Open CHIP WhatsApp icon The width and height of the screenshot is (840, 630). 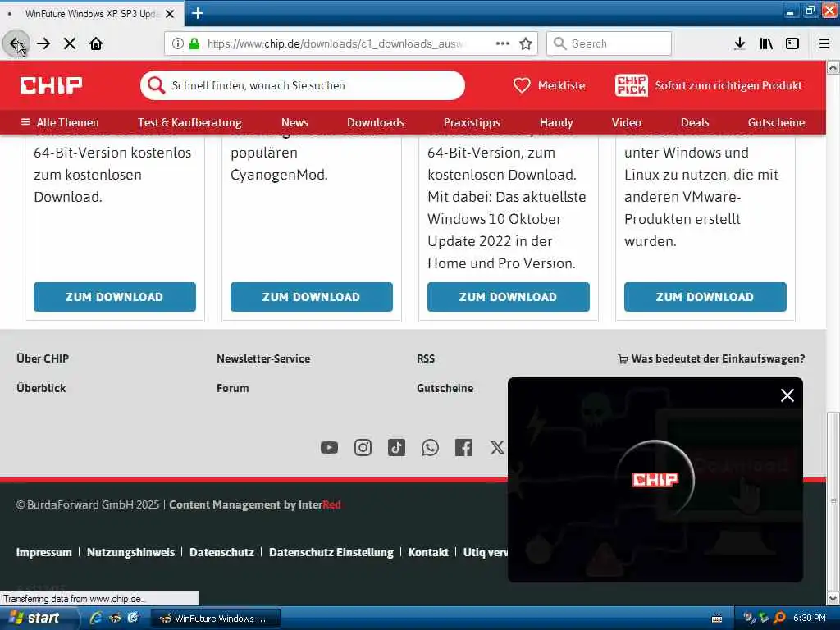point(430,447)
